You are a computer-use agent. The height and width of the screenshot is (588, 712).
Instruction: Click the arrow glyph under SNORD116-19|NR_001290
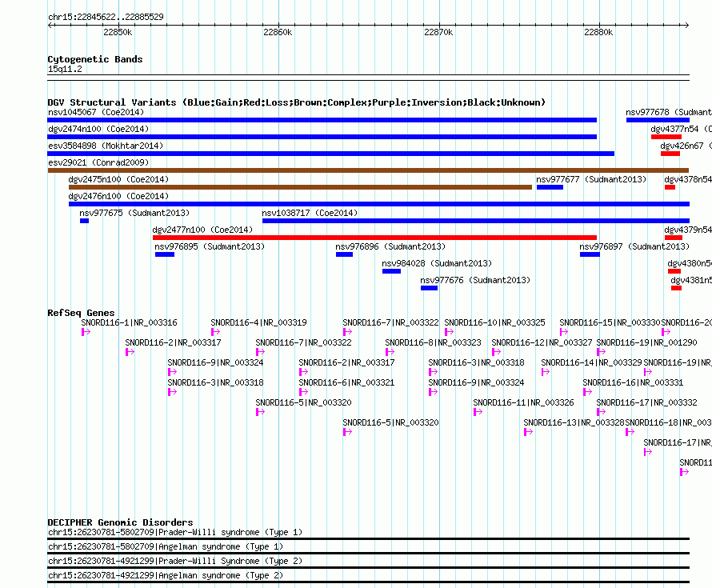(601, 352)
